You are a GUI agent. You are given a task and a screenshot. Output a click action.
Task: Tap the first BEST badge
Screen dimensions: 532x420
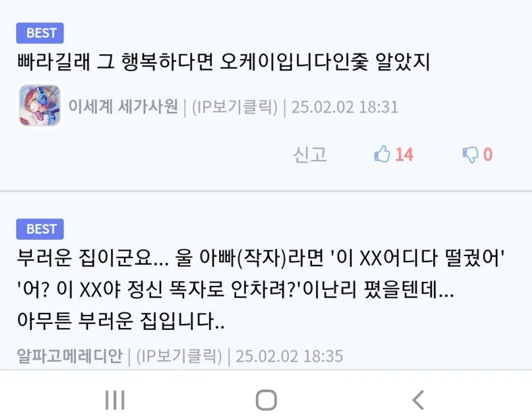coord(40,33)
